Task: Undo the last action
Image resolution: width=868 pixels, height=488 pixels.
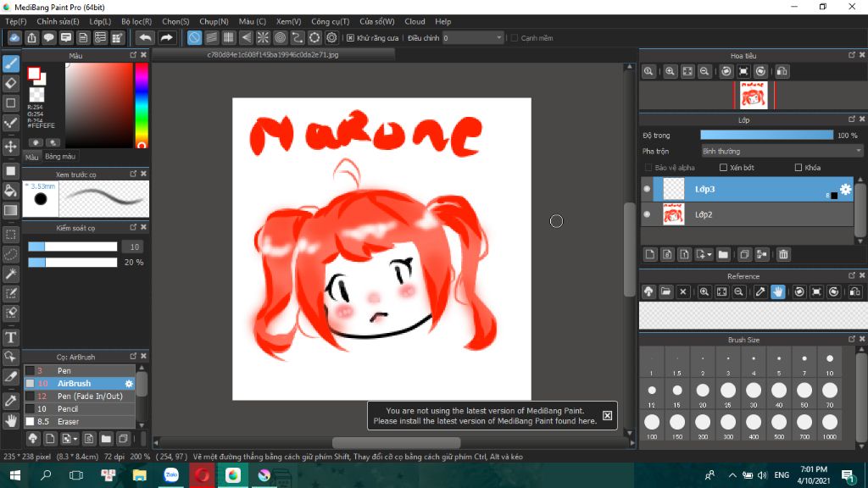Action: pyautogui.click(x=145, y=37)
